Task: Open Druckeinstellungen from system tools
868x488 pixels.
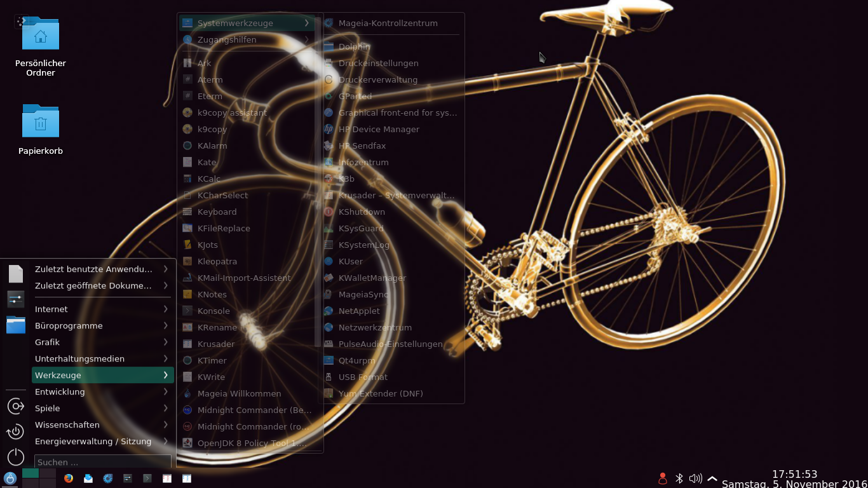Action: (390, 63)
